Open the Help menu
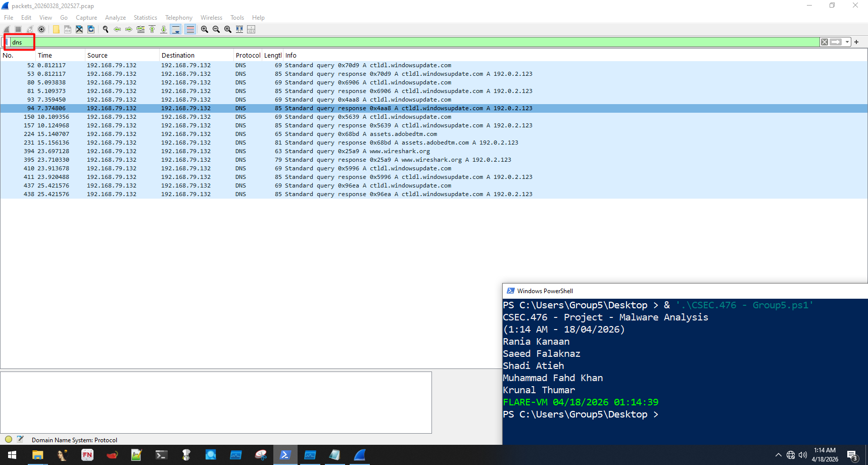This screenshot has width=868, height=465. [x=258, y=18]
